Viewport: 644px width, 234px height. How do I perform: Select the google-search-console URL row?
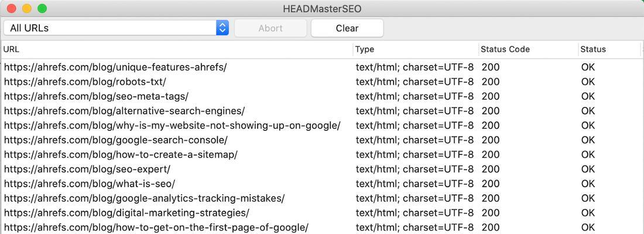point(115,140)
